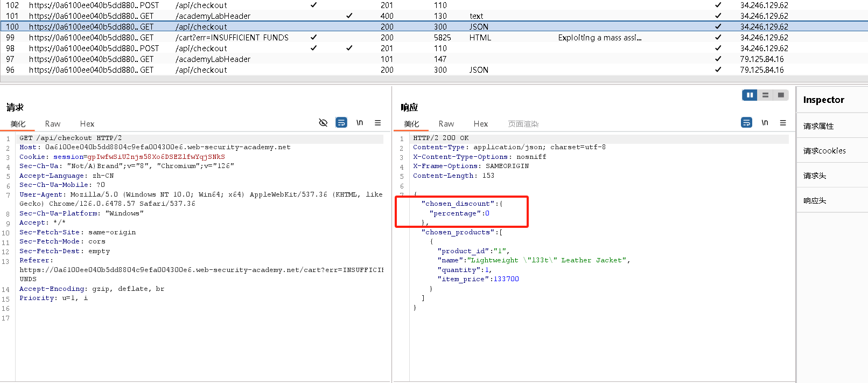Expand the 请求属性 section in Inspector
This screenshot has width=868, height=383.
(818, 126)
